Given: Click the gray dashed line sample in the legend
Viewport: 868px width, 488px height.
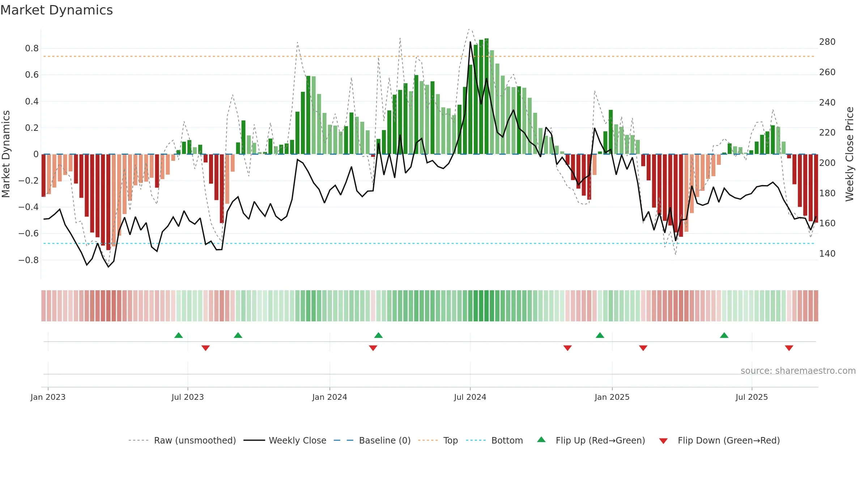Looking at the screenshot, I should (x=139, y=440).
